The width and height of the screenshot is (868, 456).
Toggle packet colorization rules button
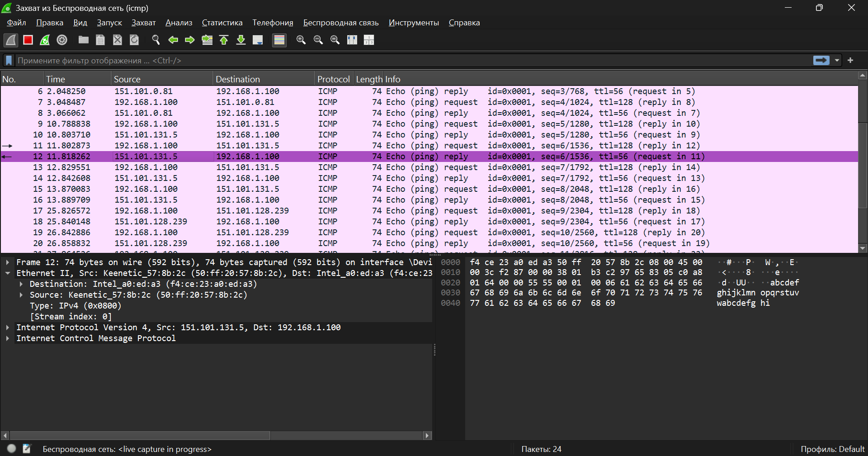[x=279, y=40]
